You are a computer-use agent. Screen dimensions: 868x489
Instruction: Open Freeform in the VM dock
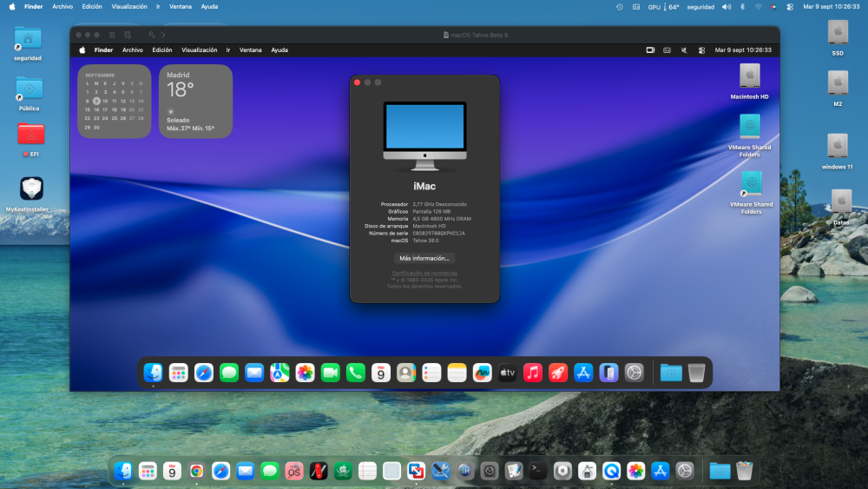point(482,373)
